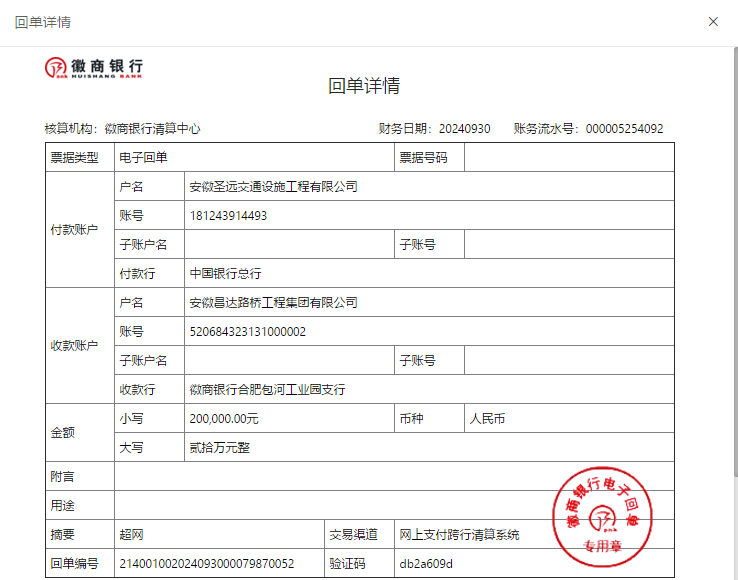Select payer name 安徽圣远交通设施工程有限公司
The width and height of the screenshot is (738, 580).
pyautogui.click(x=273, y=187)
